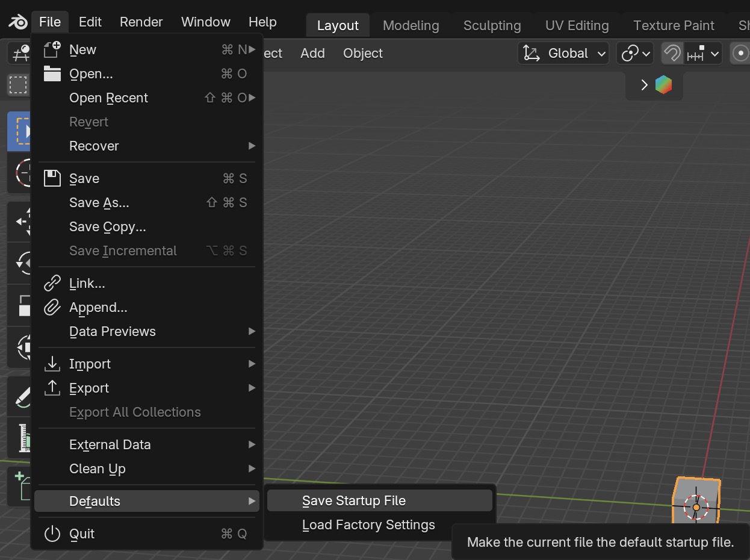This screenshot has height=560, width=750.
Task: Choose Link... from the File menu
Action: (147, 284)
